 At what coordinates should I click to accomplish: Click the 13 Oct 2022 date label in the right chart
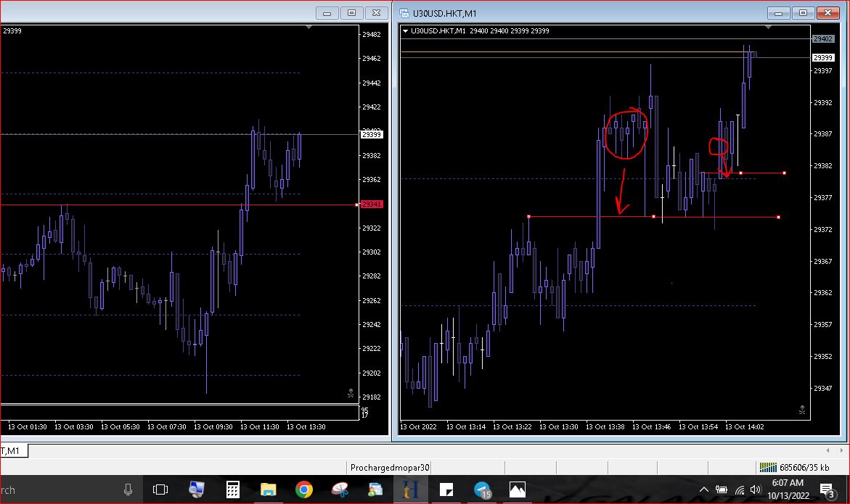(x=418, y=426)
